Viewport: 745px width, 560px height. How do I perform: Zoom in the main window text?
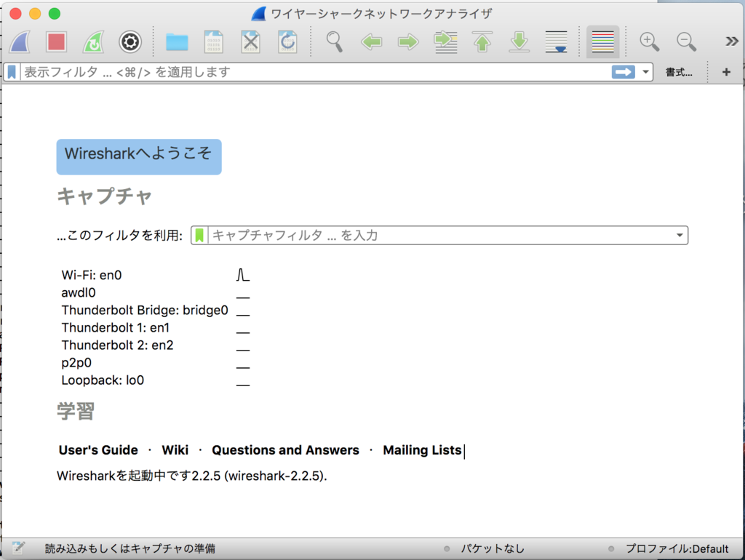649,41
